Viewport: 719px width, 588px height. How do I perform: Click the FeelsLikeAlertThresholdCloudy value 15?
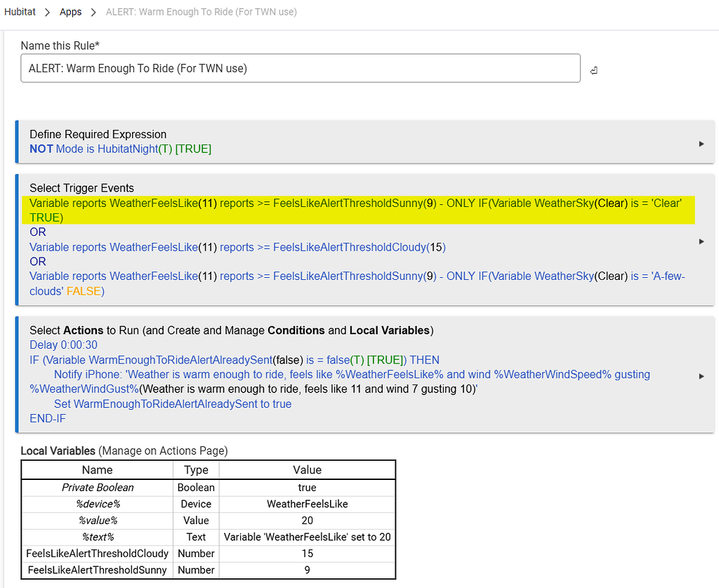pyautogui.click(x=307, y=554)
